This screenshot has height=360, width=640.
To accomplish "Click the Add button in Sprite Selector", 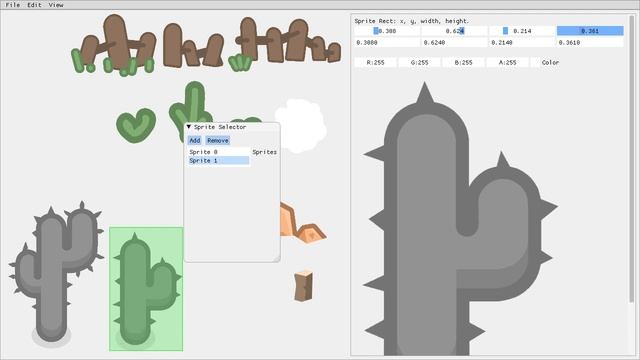I will [195, 140].
